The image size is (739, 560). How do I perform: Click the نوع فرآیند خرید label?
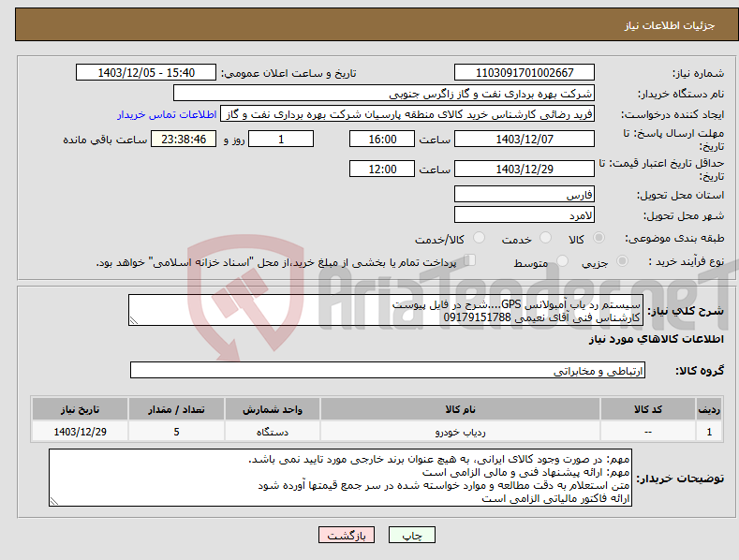(687, 261)
